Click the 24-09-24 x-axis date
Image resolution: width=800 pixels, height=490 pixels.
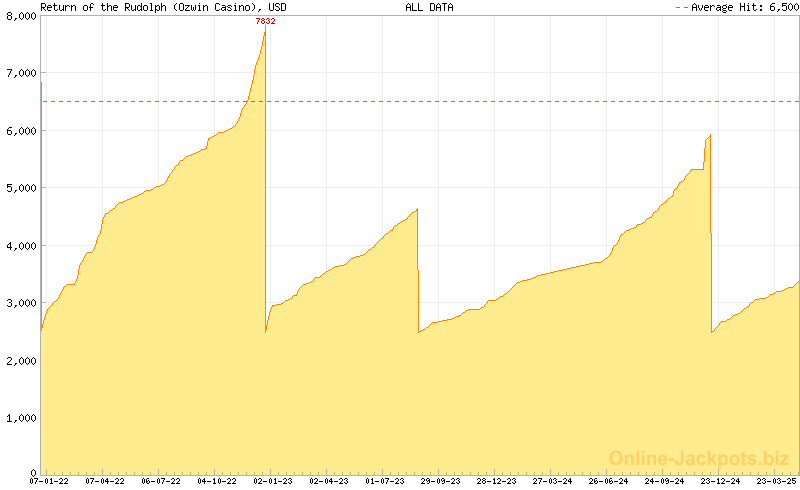tap(664, 481)
